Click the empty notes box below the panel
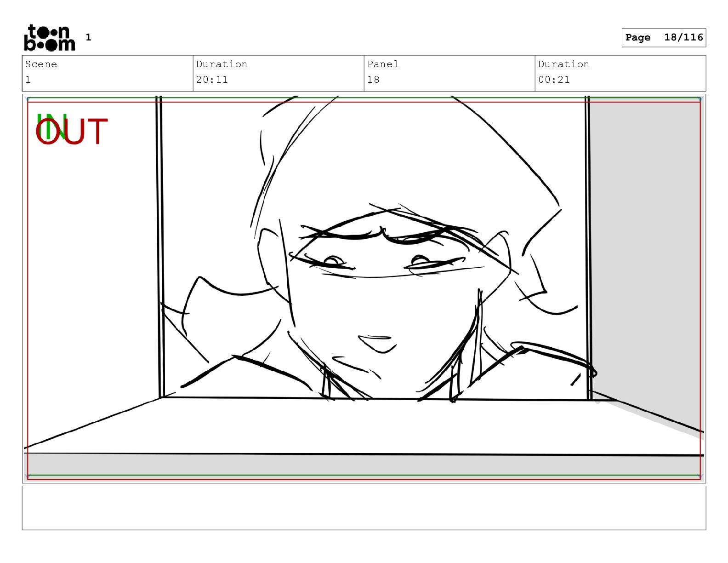 point(364,508)
